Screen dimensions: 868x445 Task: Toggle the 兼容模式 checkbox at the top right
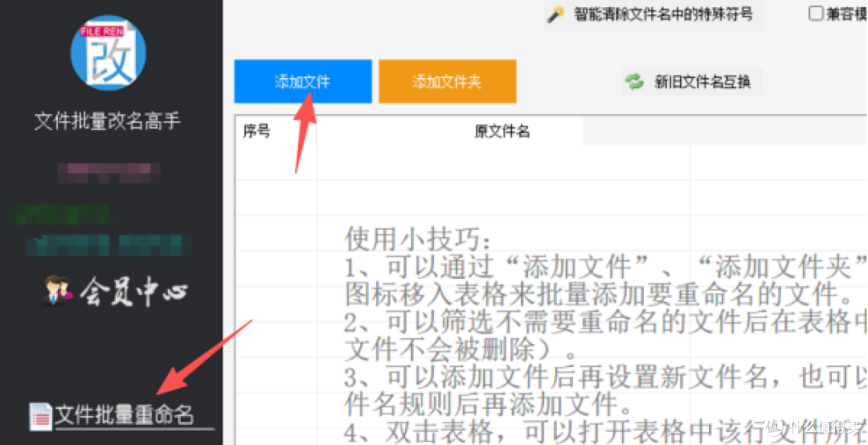[x=816, y=14]
